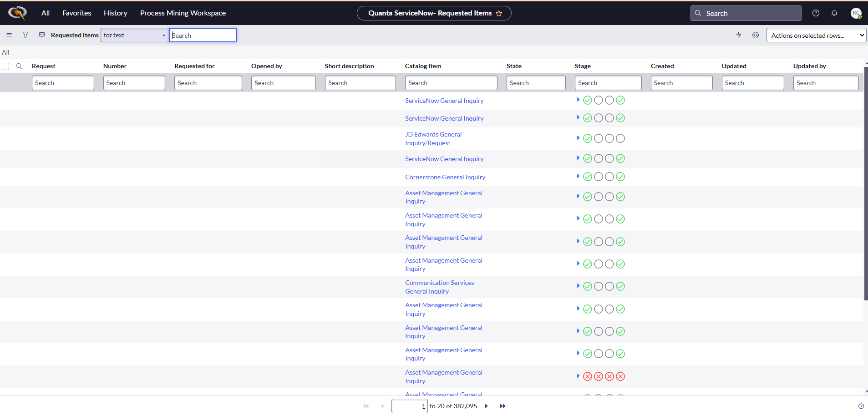Screen dimensions: 868x416
Task: Open the Favorites menu
Action: coord(76,13)
